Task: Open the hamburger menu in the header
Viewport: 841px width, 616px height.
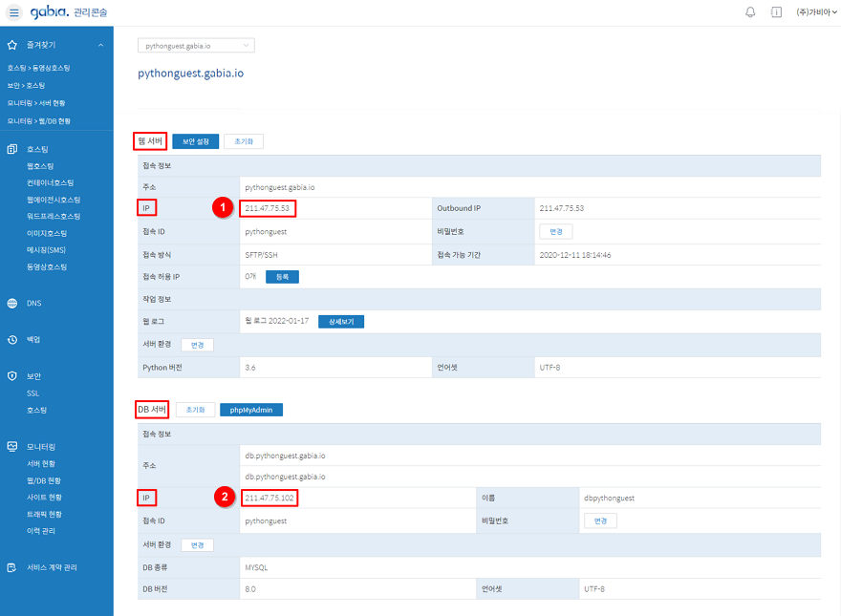Action: pyautogui.click(x=14, y=12)
